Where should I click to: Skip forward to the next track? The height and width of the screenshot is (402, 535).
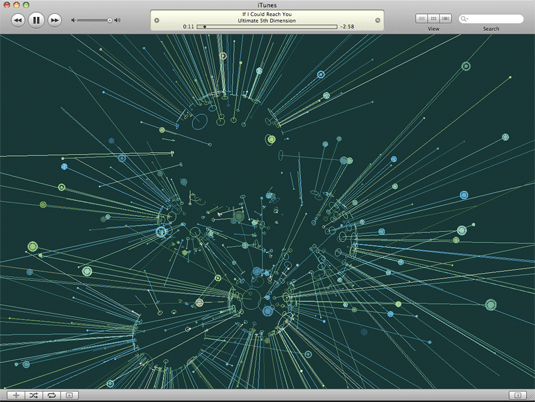pyautogui.click(x=54, y=20)
